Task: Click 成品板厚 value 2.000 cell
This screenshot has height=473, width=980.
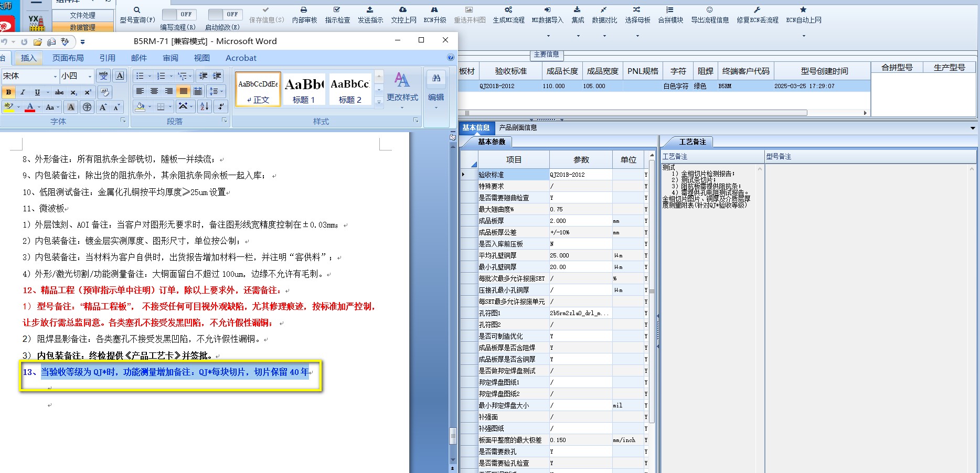Action: tap(581, 221)
